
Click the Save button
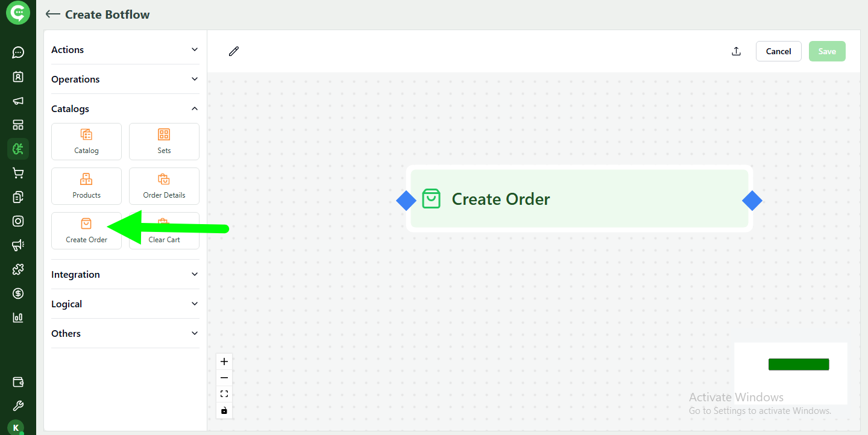coord(826,51)
